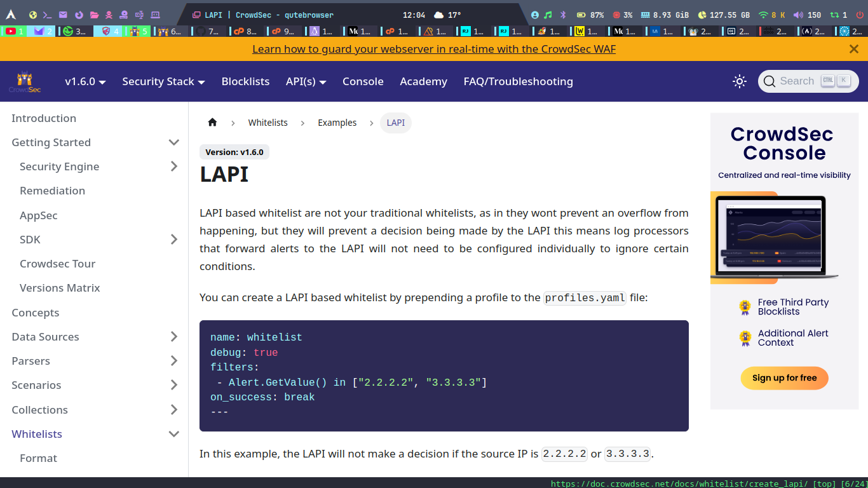Open the API(s) dropdown menu
Screen dimensions: 868x488
point(306,81)
